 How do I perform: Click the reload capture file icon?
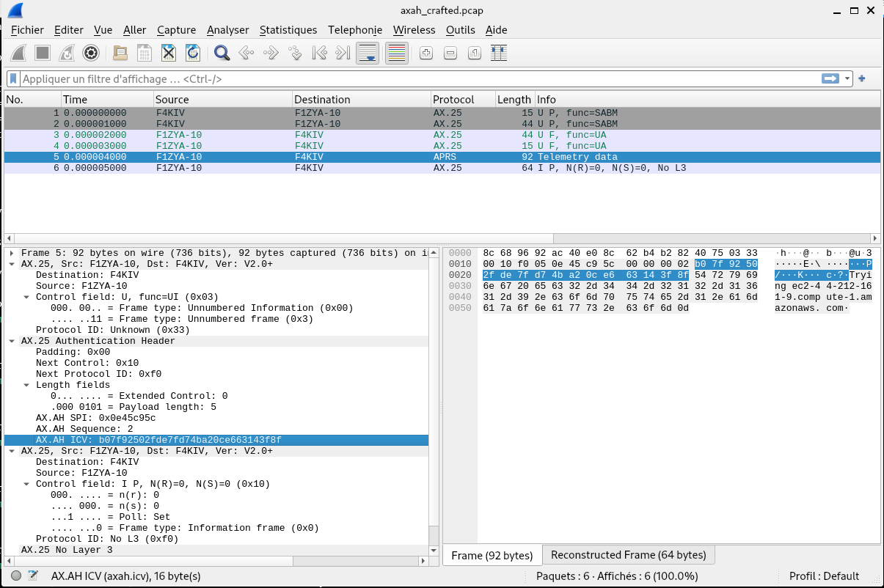coord(193,53)
